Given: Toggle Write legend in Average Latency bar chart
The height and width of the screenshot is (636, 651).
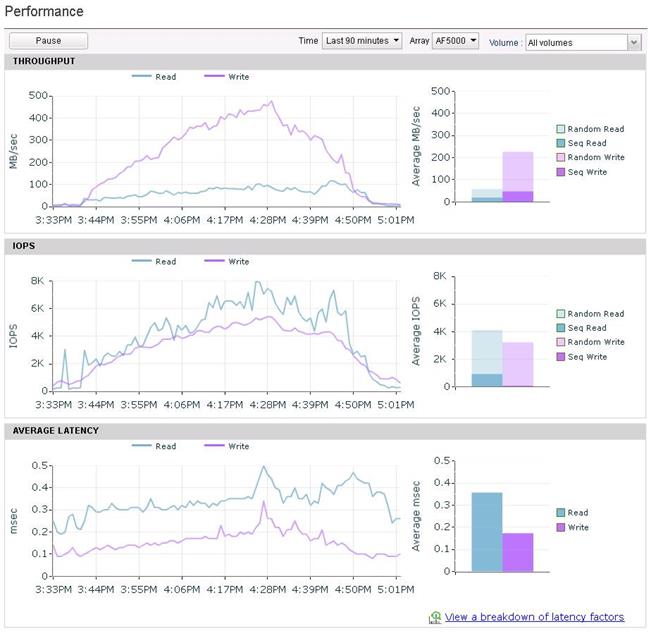Looking at the screenshot, I should 573,527.
